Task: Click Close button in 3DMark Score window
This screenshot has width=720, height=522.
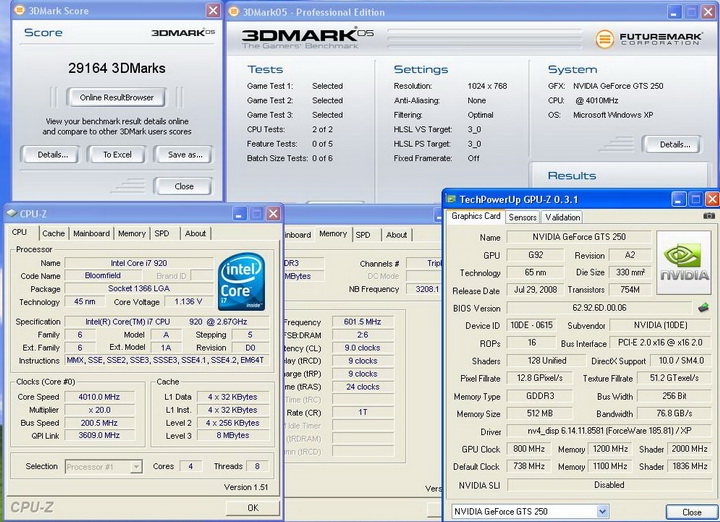Action: [x=184, y=186]
